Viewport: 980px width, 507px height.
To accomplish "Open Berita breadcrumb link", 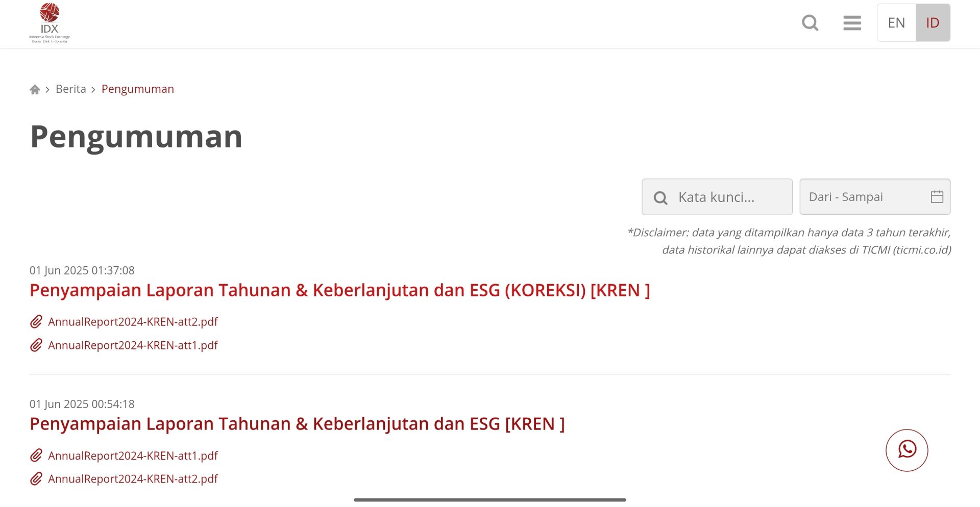I will pos(71,89).
